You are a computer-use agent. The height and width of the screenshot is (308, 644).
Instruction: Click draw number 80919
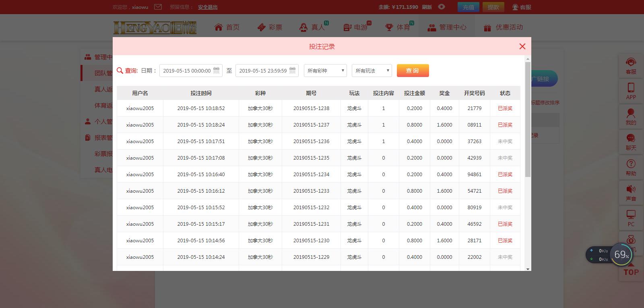click(475, 208)
